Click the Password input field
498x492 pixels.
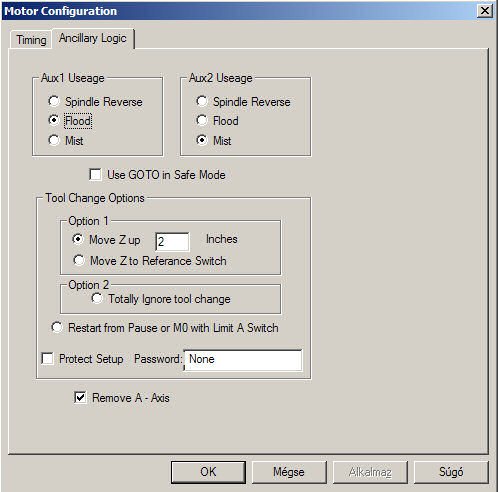pyautogui.click(x=243, y=360)
